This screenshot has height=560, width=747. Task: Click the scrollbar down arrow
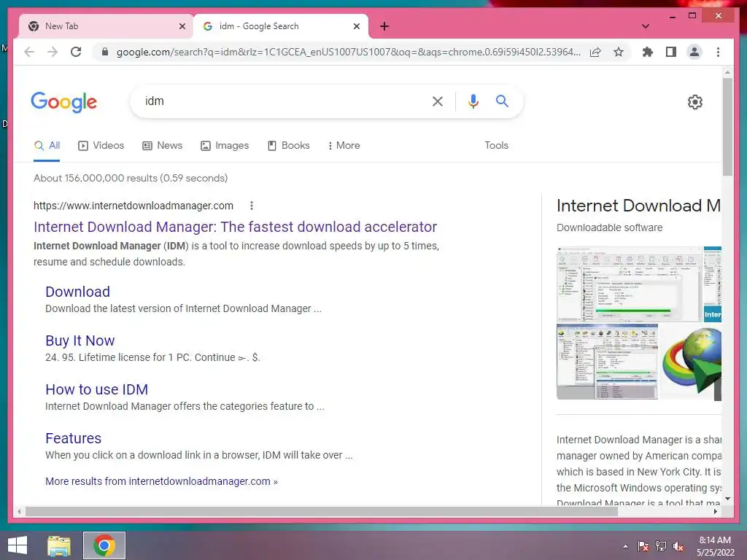[x=727, y=499]
